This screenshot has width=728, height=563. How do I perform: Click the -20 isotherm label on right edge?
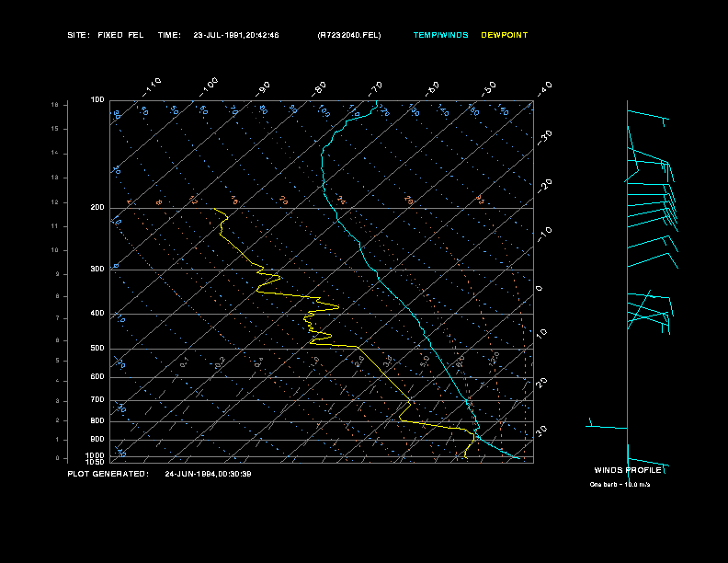(545, 186)
